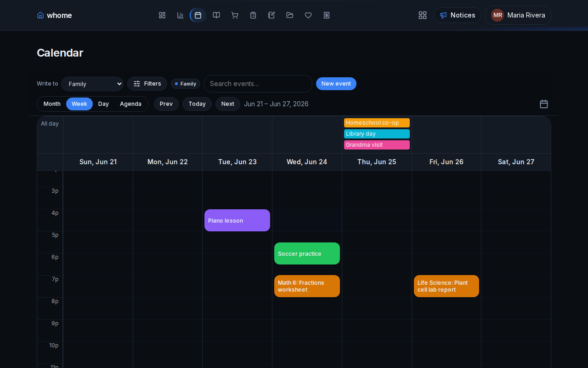Open the Grandma visit all-day event
This screenshot has width=588, height=368.
click(x=377, y=145)
